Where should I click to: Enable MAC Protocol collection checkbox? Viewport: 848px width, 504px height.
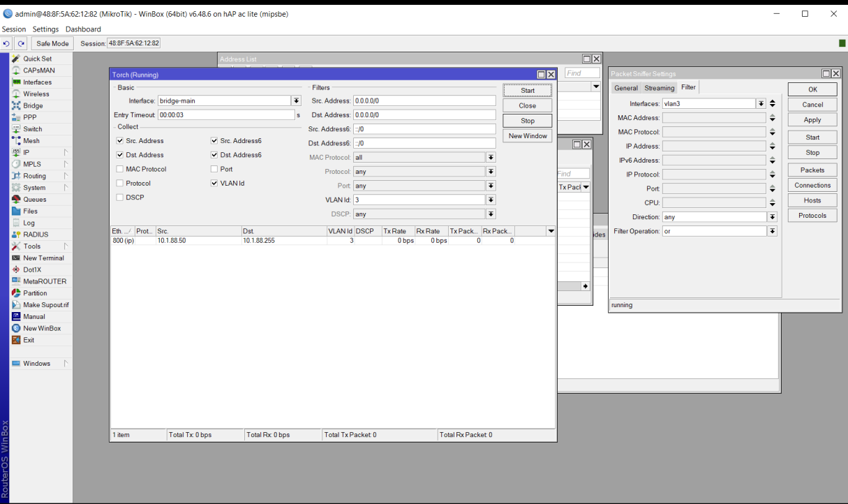point(120,169)
